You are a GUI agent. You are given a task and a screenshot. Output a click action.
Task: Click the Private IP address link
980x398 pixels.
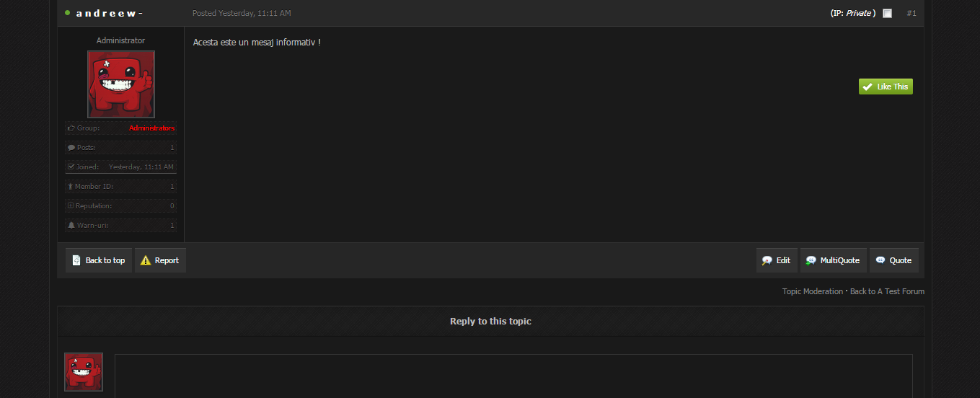coord(858,13)
